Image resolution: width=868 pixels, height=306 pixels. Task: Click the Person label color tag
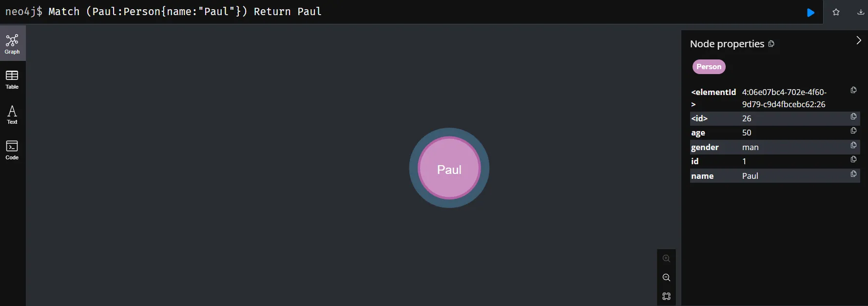(x=709, y=67)
